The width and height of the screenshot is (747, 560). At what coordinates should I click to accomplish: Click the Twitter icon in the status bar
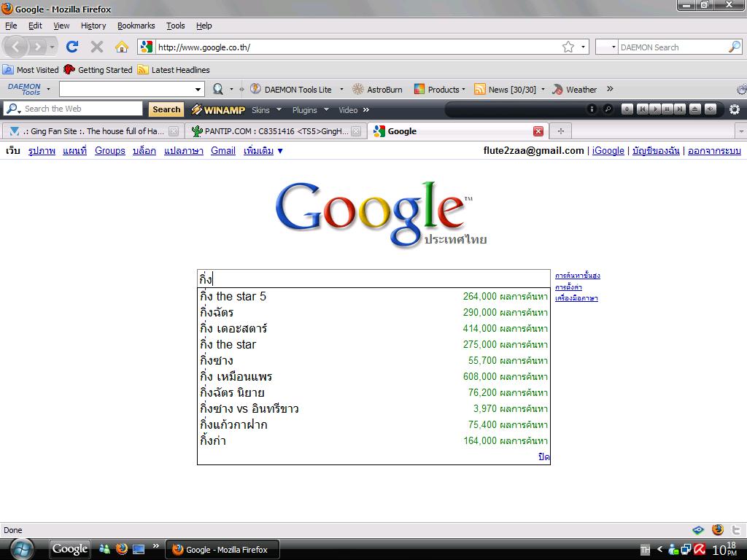[736, 530]
